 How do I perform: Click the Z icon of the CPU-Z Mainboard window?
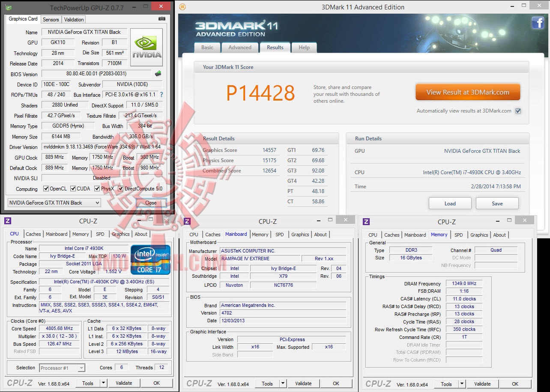tap(187, 221)
